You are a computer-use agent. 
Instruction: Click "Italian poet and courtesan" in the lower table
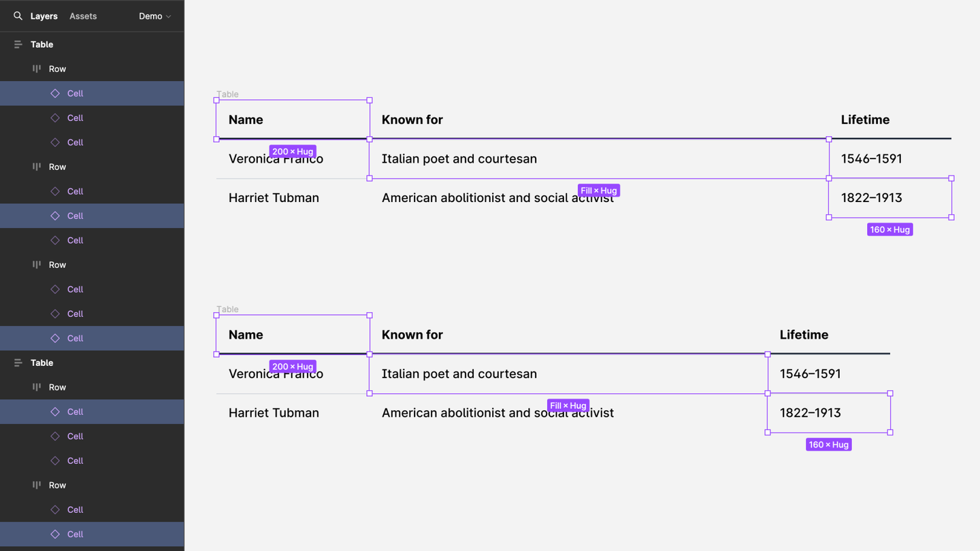pyautogui.click(x=459, y=374)
